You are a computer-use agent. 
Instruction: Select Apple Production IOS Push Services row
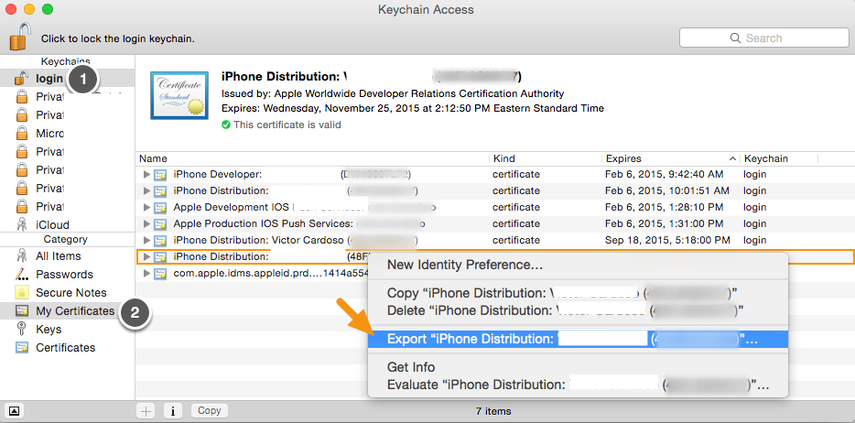pyautogui.click(x=495, y=223)
